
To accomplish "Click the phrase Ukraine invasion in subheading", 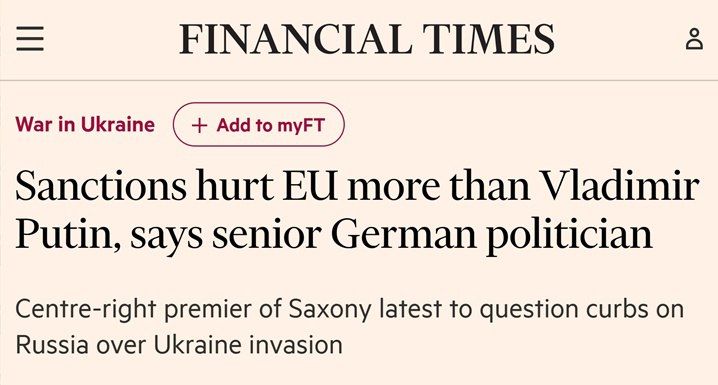I will click(x=248, y=345).
